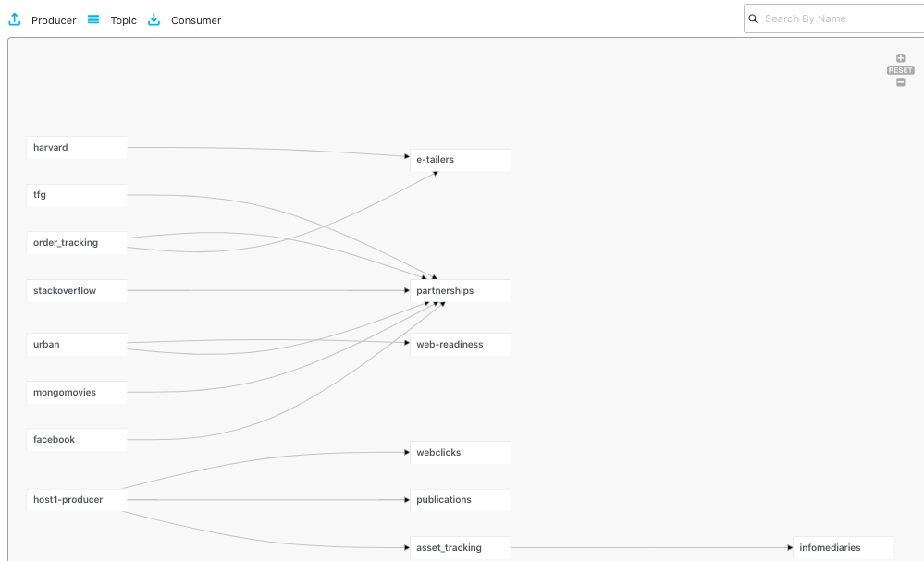The height and width of the screenshot is (561, 924).
Task: Focus the Search By Name field
Action: [837, 18]
